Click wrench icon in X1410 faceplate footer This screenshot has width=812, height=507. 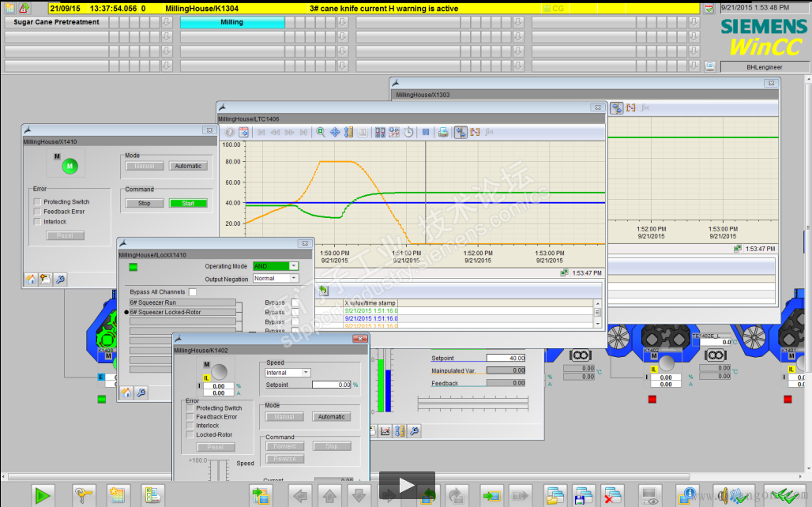(60, 279)
